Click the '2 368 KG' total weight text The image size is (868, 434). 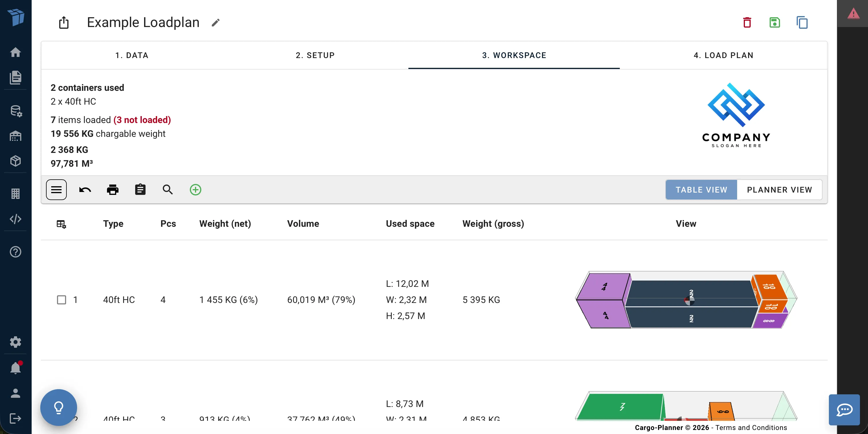tap(69, 149)
